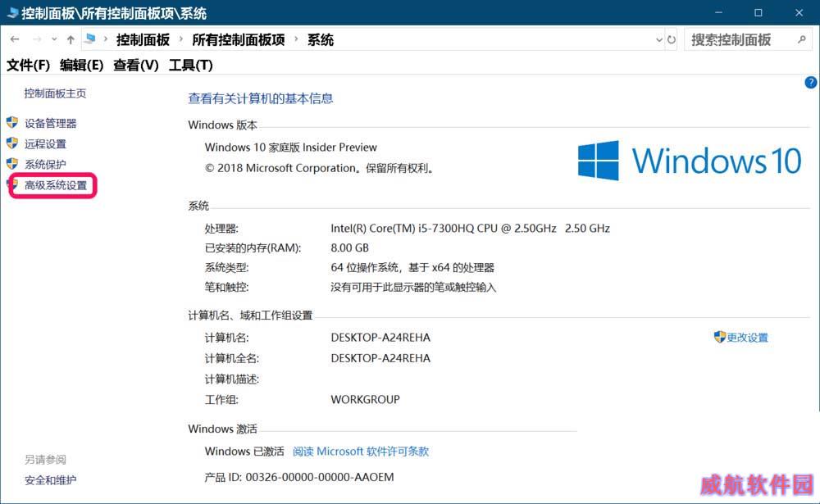Screen dimensions: 820x504
Task: Click the shield icon beside 系统保护
Action: (12, 164)
